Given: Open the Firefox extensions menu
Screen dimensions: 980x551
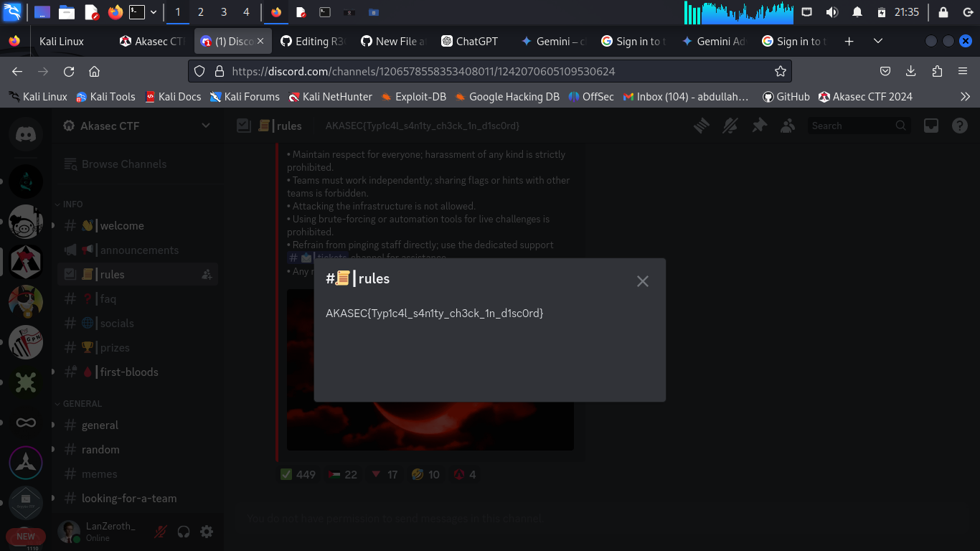Looking at the screenshot, I should [937, 71].
